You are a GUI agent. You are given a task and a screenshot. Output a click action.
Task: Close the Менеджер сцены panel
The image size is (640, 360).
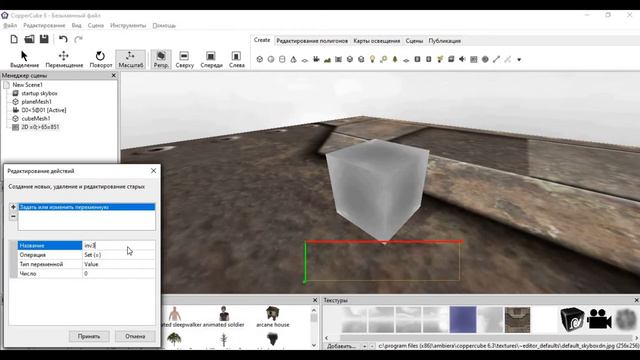114,76
